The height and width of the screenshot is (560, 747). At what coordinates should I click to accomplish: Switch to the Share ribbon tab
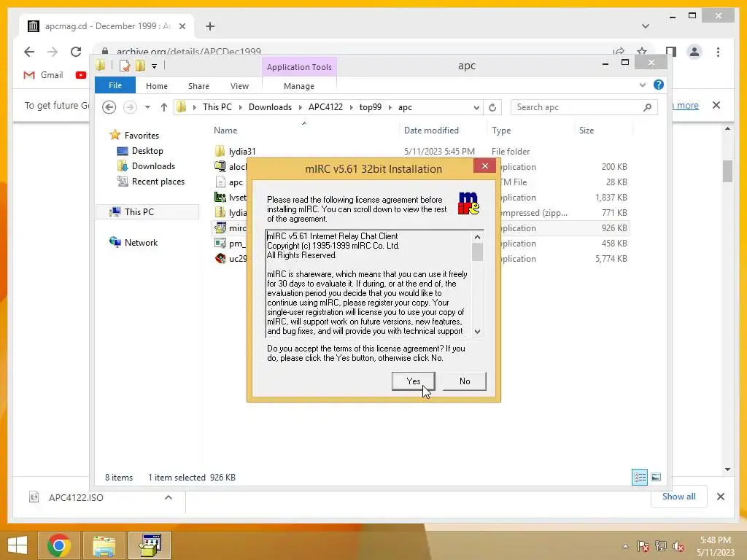coord(198,86)
